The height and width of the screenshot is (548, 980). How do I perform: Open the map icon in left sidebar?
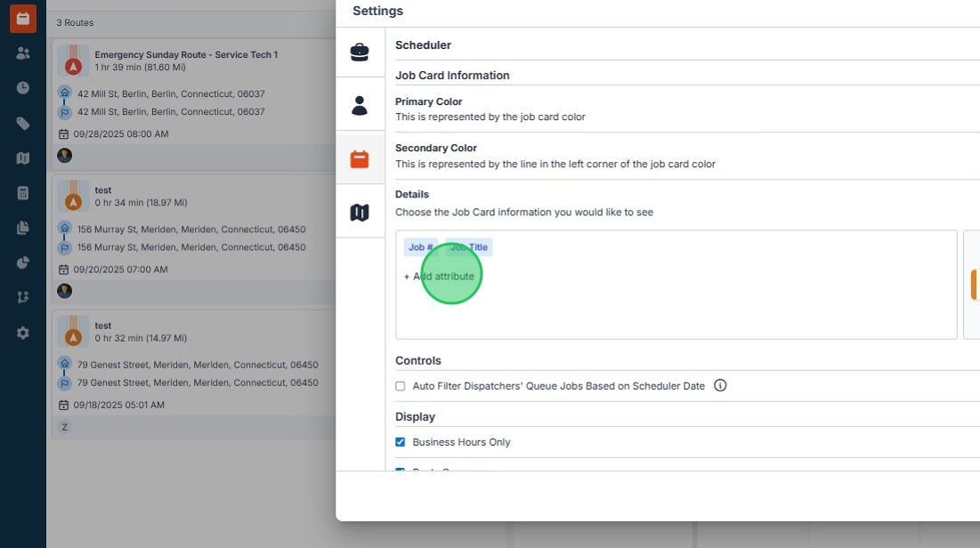[23, 158]
